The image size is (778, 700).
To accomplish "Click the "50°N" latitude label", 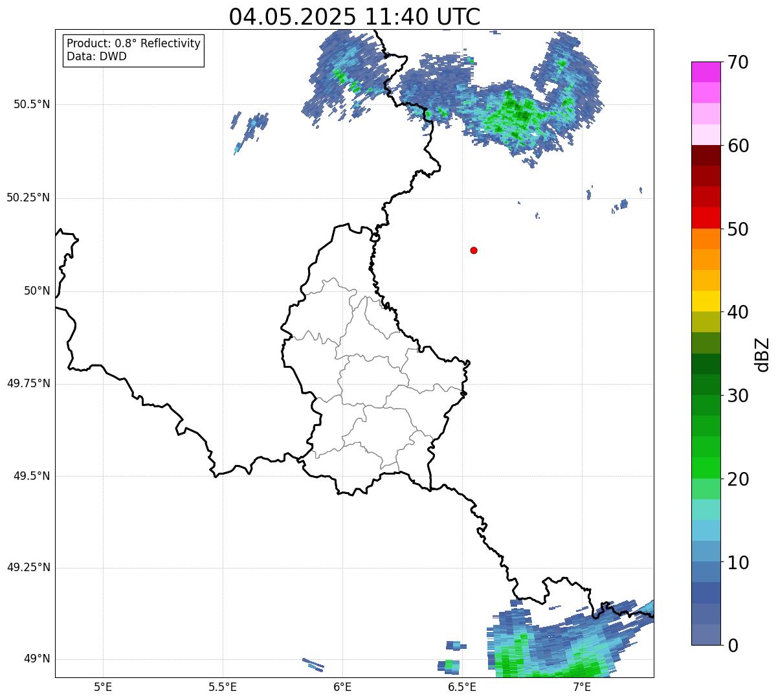I will coord(37,291).
